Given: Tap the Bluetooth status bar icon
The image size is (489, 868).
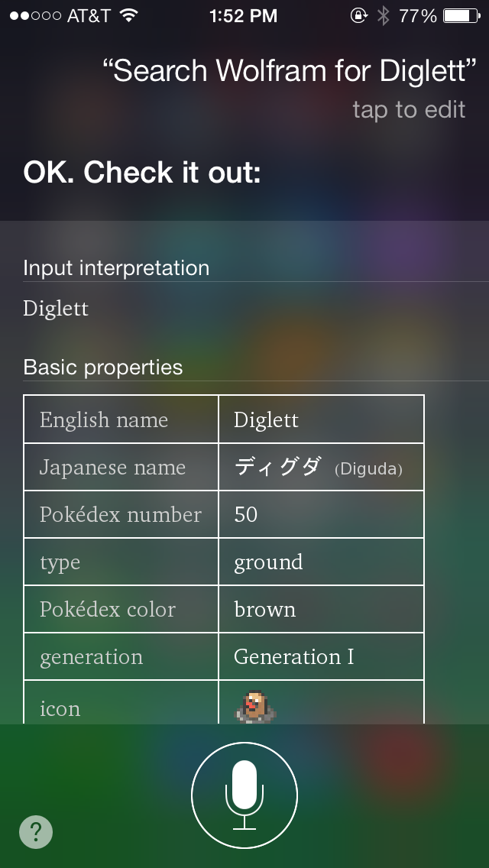Looking at the screenshot, I should coord(383,16).
